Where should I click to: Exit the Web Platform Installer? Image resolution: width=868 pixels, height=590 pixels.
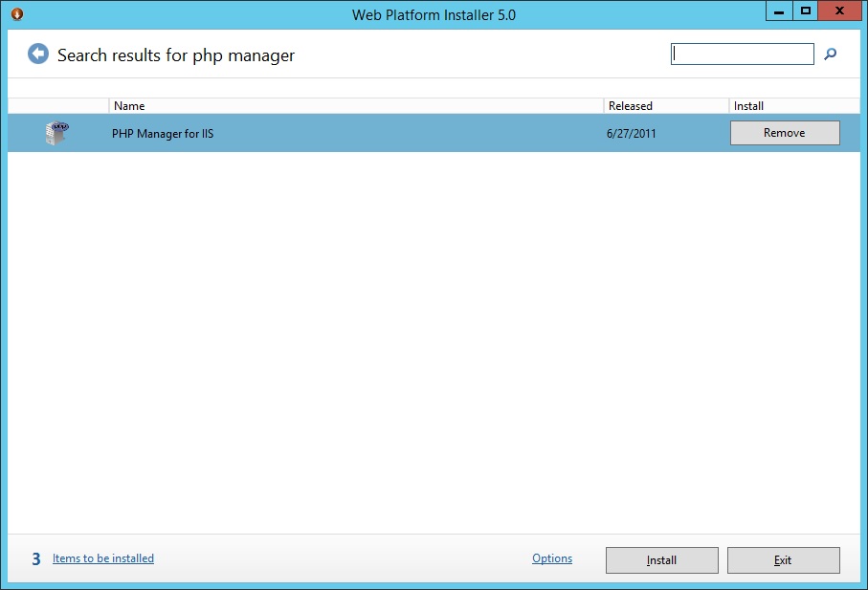point(783,560)
